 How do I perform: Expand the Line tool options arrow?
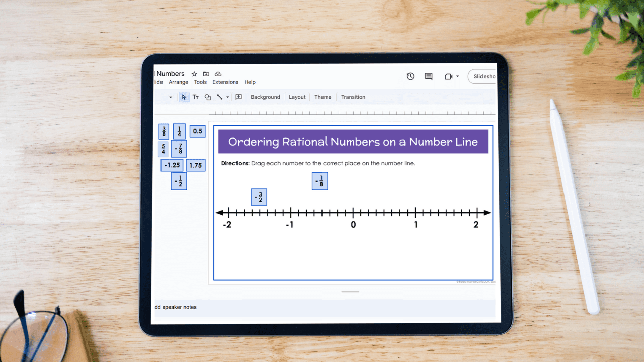[227, 97]
